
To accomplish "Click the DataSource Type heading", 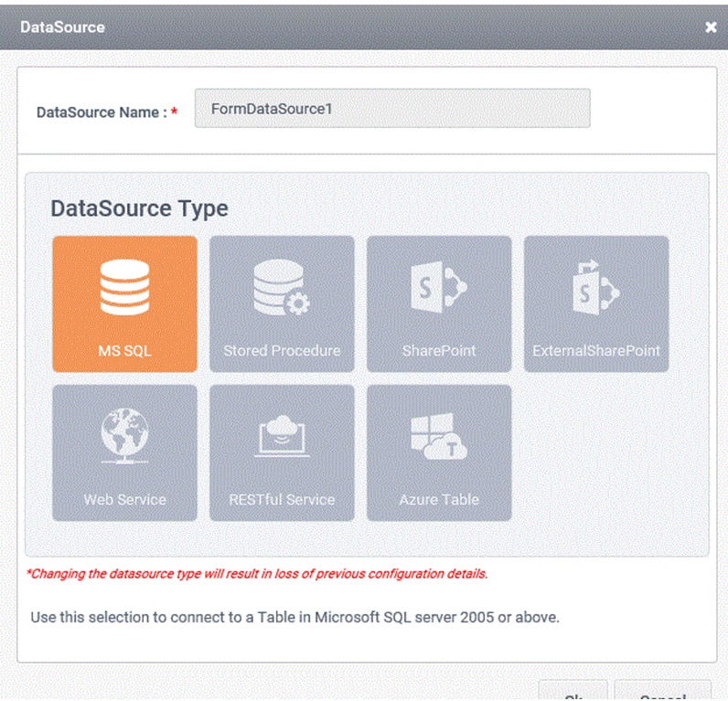I will click(139, 208).
